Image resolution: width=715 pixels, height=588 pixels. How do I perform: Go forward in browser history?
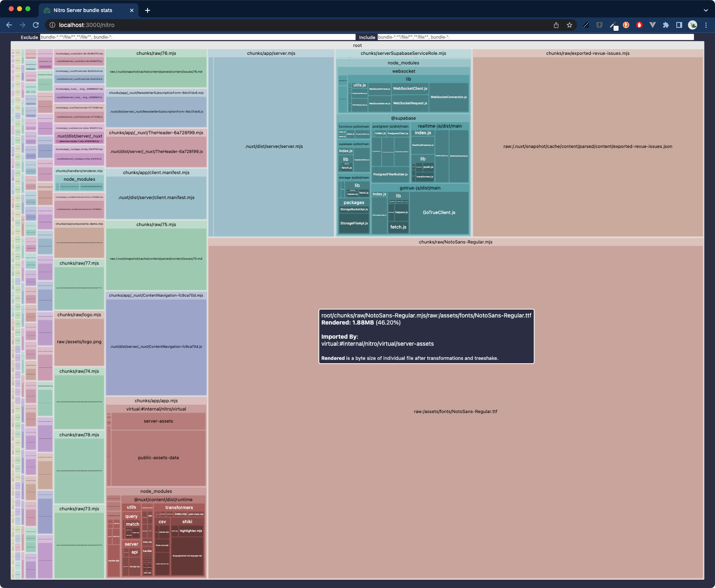click(x=22, y=25)
